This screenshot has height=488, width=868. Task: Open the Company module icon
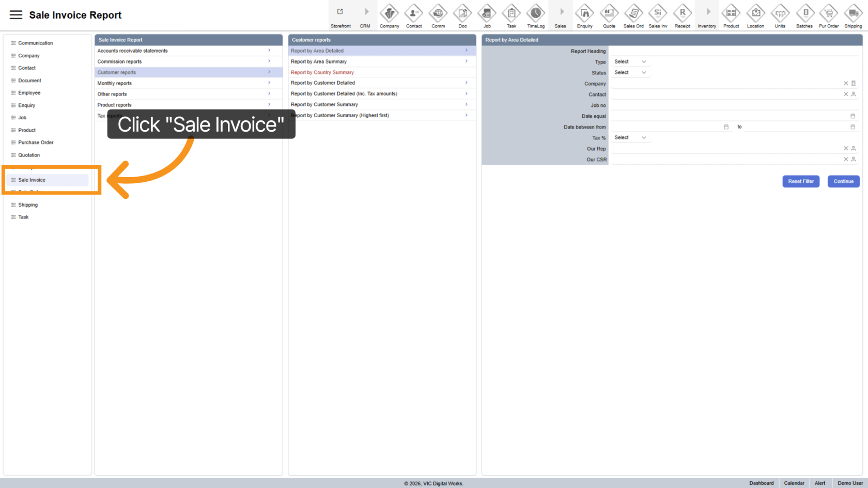tap(389, 13)
